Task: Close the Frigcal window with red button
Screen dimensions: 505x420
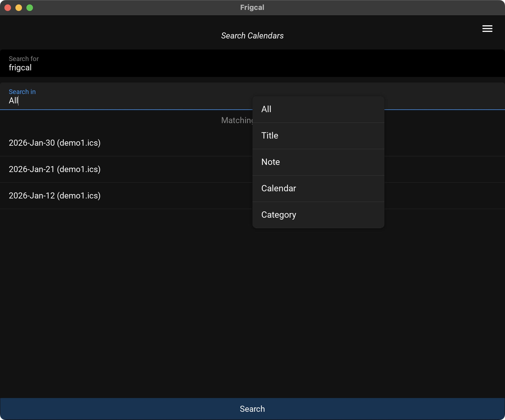Action: coord(8,8)
